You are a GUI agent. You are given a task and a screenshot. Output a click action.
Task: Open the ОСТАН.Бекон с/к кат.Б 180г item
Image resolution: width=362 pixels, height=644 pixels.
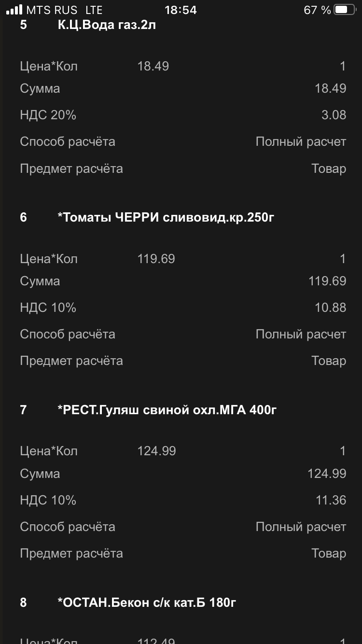pyautogui.click(x=147, y=602)
